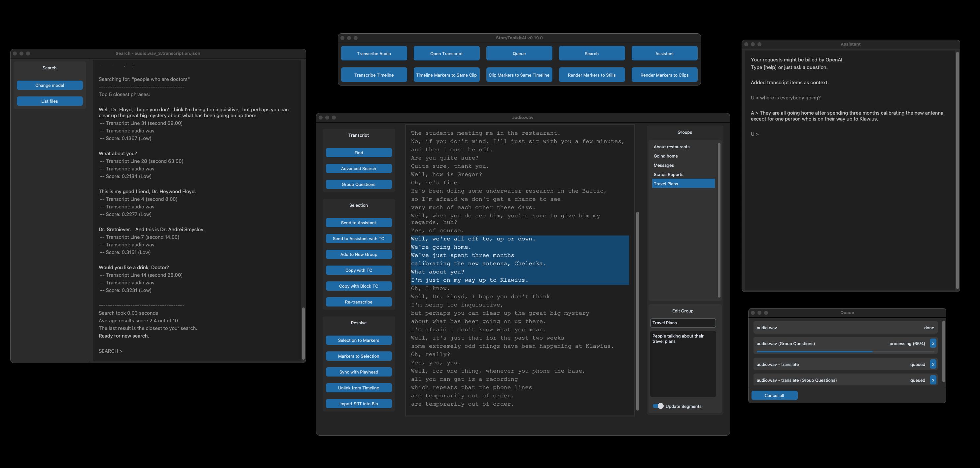Image resolution: width=980 pixels, height=468 pixels.
Task: Click Transcribe Audio in the main toolbar
Action: click(374, 53)
